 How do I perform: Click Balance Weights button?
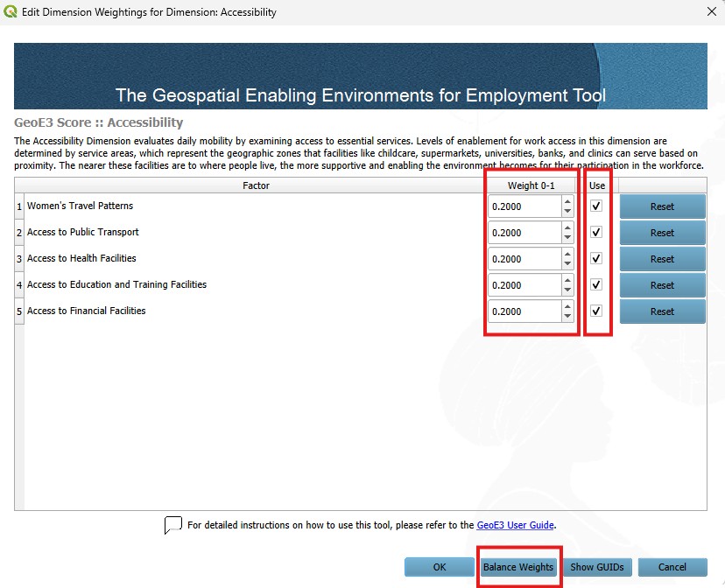click(x=517, y=567)
